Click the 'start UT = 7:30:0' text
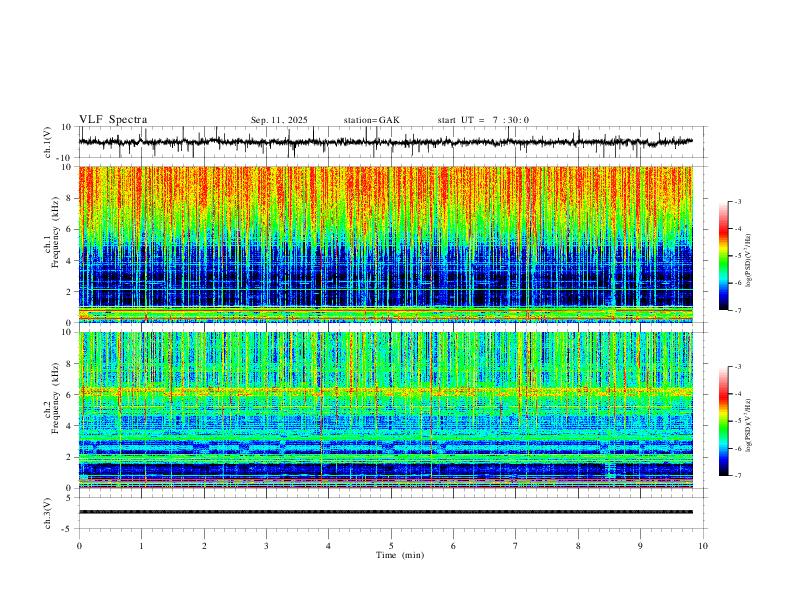The width and height of the screenshot is (792, 612). 483,120
